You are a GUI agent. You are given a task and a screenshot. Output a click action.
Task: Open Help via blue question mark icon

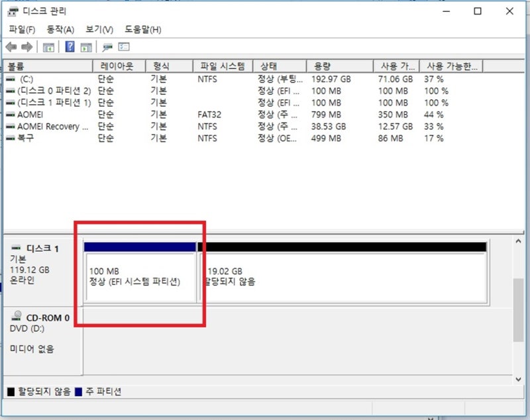pos(70,46)
